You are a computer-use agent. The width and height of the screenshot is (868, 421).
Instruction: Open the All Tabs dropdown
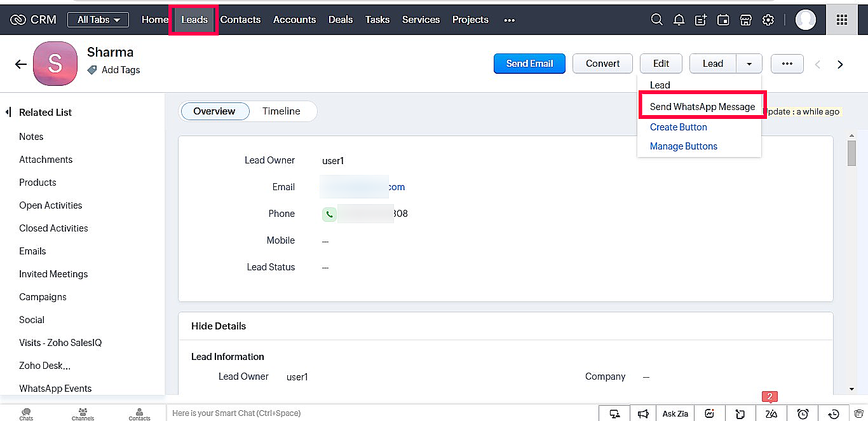point(98,20)
